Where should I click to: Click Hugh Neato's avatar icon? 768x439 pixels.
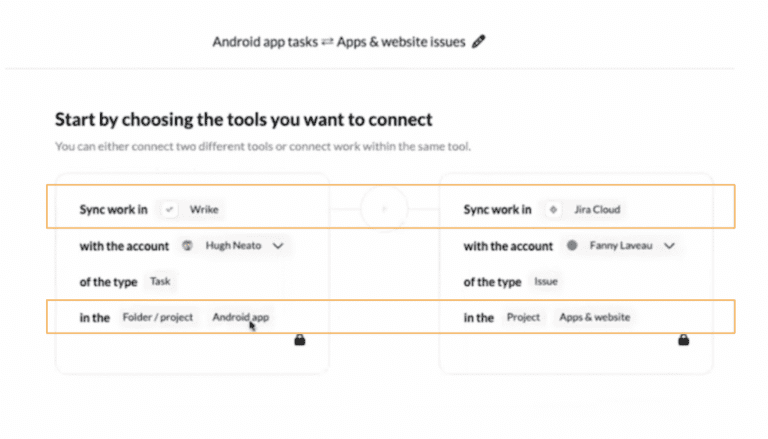pos(188,245)
